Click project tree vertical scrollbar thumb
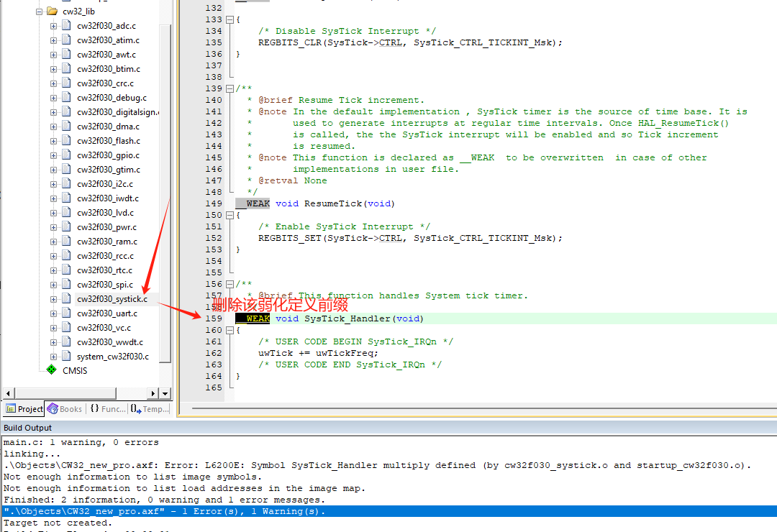This screenshot has width=777, height=532. (x=165, y=193)
